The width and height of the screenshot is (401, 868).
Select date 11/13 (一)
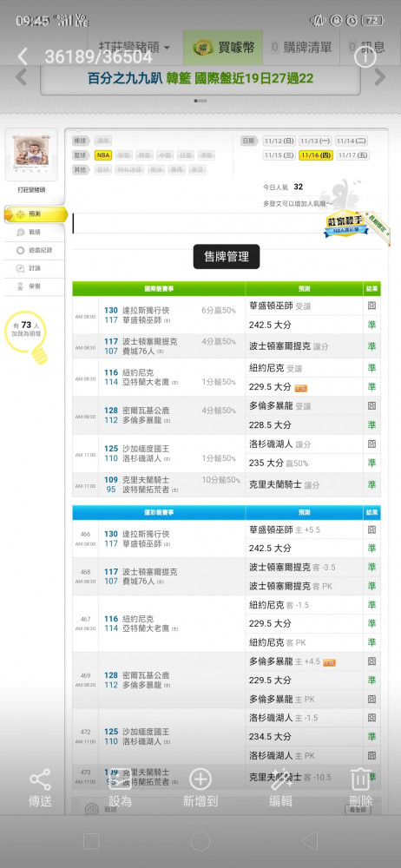tap(316, 141)
